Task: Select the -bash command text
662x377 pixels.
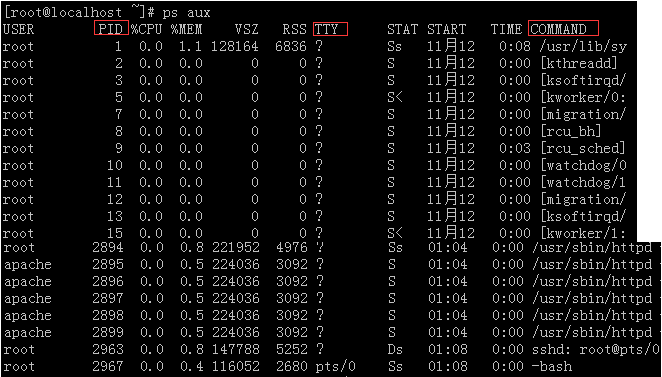Action: pyautogui.click(x=552, y=366)
